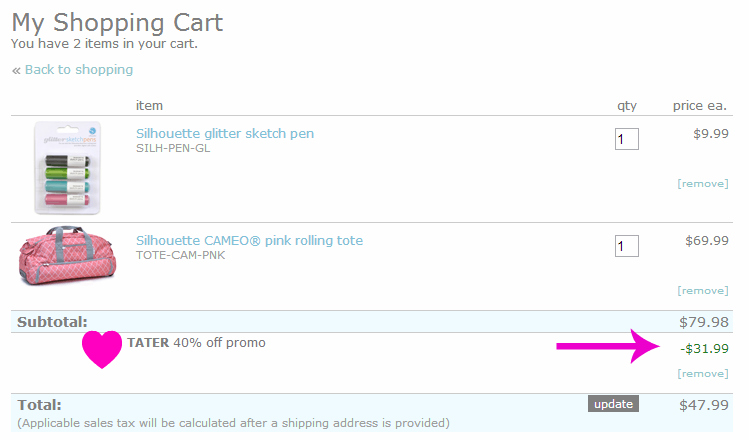
Task: Click the -$31.99 discount amount
Action: tap(705, 349)
